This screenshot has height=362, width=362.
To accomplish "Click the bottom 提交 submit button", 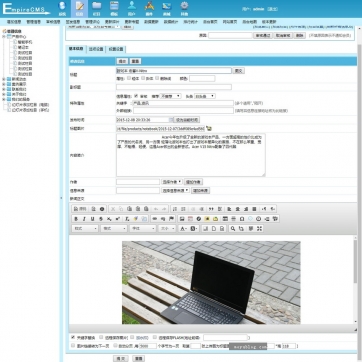I will point(120,359).
